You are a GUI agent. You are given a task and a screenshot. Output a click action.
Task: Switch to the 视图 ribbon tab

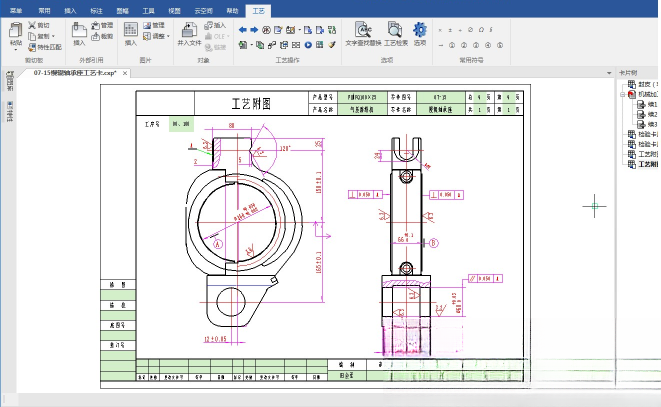(x=174, y=11)
